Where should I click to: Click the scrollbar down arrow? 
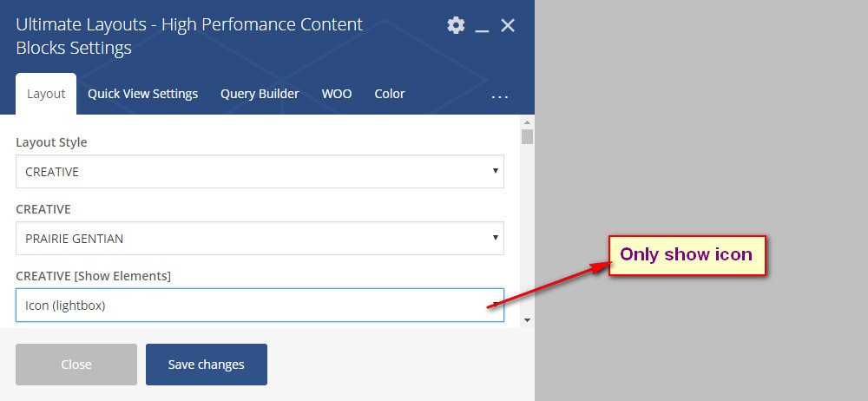tap(527, 320)
